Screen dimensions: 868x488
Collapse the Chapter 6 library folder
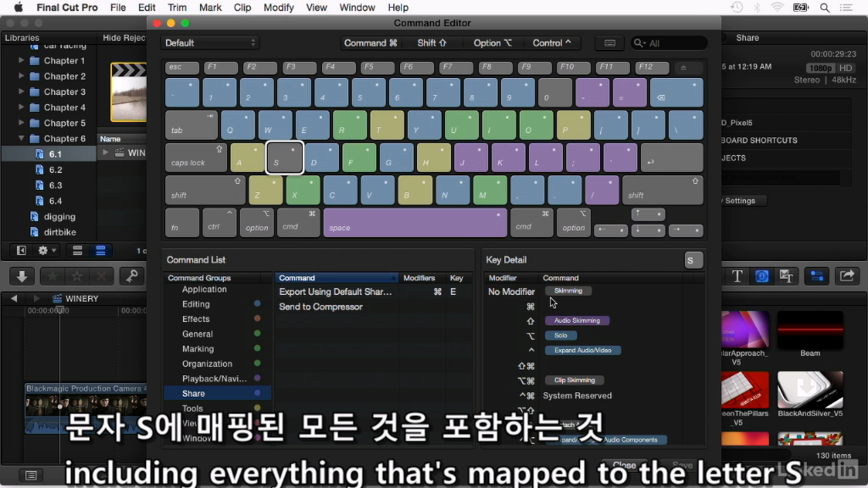[x=22, y=138]
